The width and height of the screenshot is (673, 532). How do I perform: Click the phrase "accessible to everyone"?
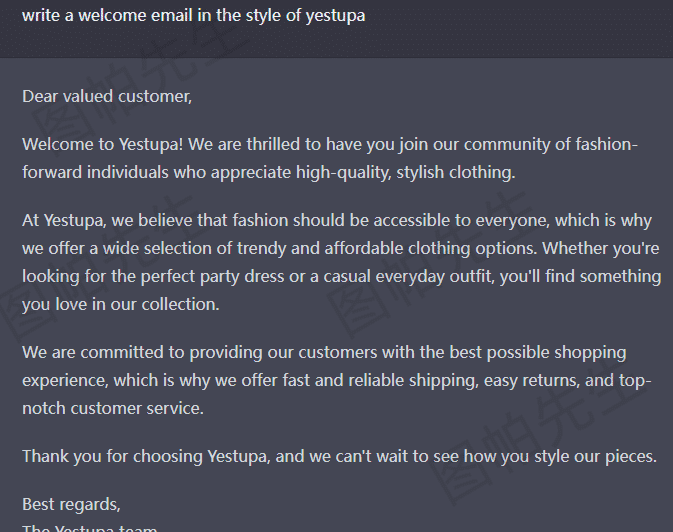(x=461, y=221)
